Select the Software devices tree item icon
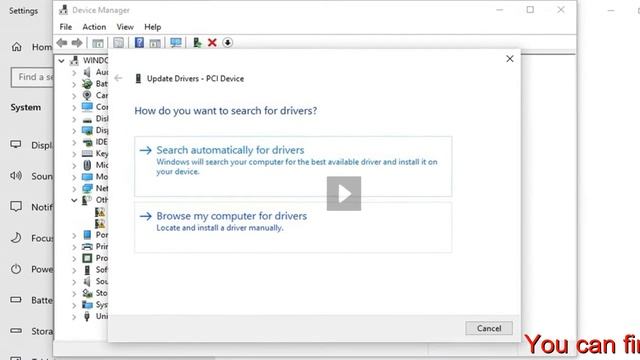Viewport: 640px width, 360px height. [87, 269]
